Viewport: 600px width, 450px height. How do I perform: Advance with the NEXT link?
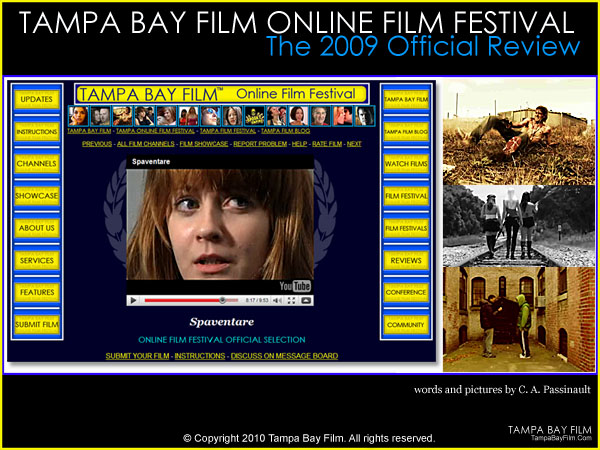click(354, 144)
